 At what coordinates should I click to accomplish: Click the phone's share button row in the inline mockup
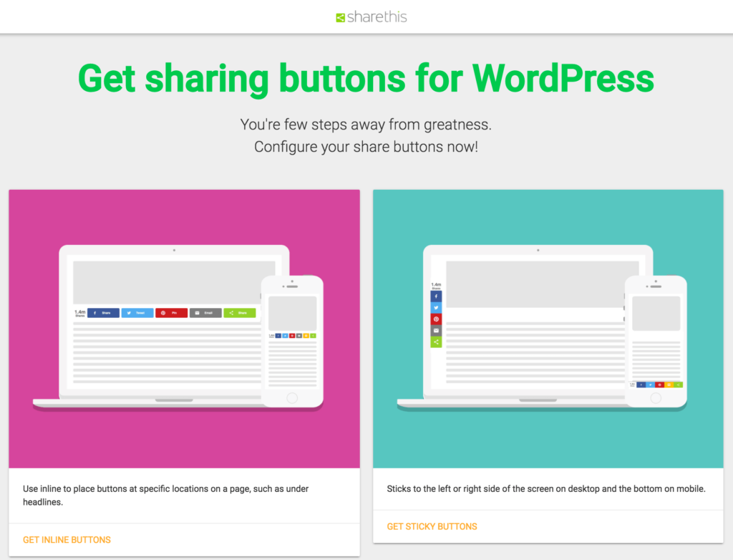295,336
